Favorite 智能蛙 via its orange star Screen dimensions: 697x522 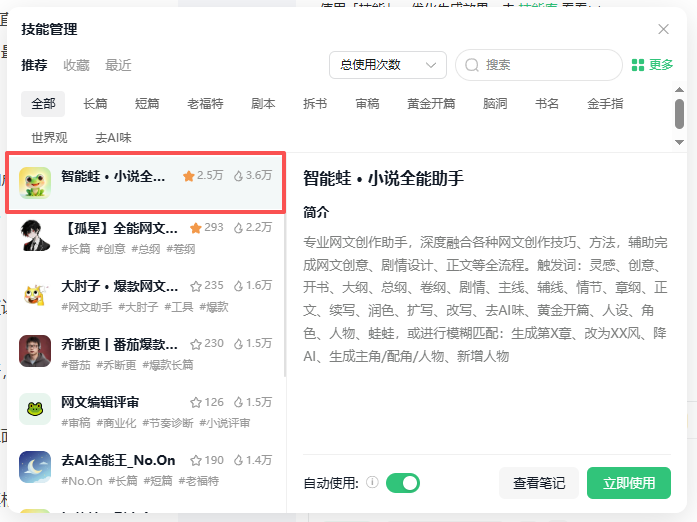click(188, 176)
